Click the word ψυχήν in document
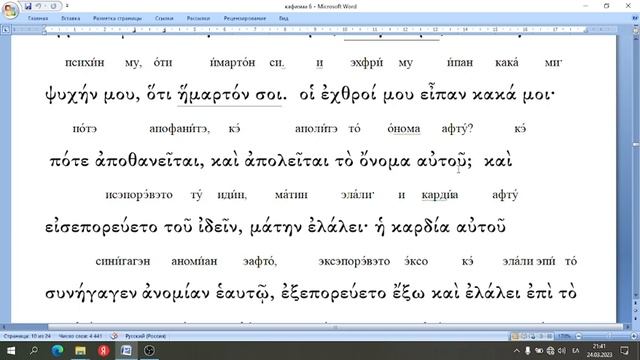 72,95
